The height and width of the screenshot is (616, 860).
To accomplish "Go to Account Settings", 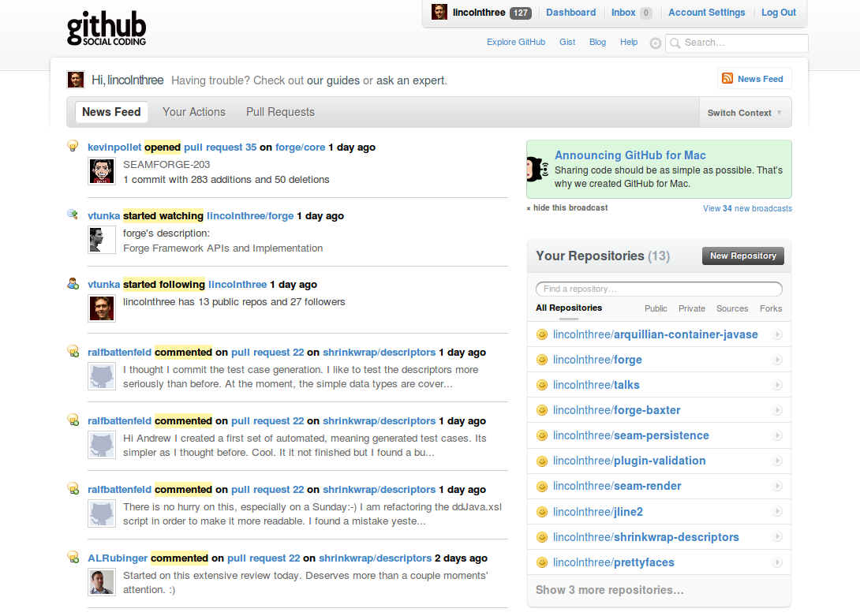I will click(x=706, y=12).
